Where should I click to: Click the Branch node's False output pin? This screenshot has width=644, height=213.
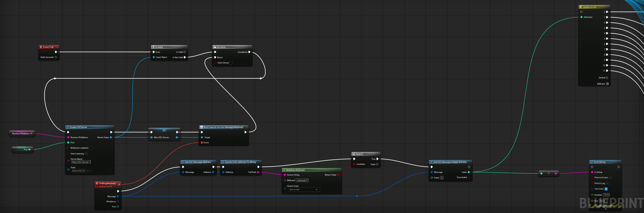point(377,164)
